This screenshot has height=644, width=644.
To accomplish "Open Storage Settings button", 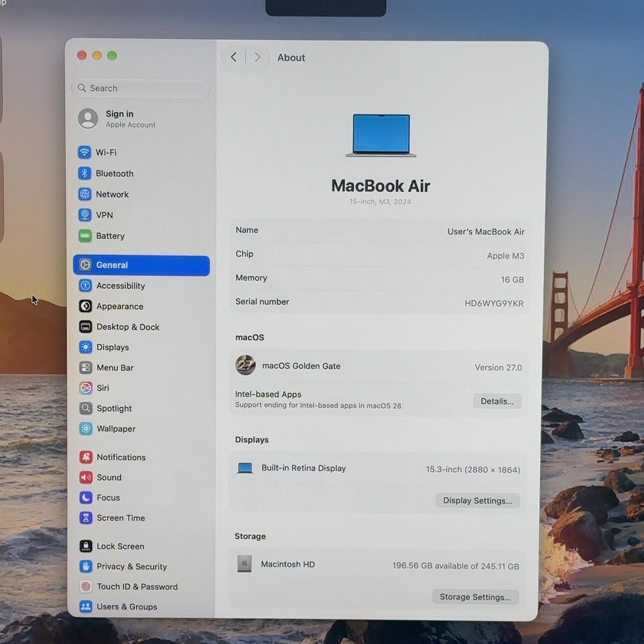I will click(x=475, y=597).
